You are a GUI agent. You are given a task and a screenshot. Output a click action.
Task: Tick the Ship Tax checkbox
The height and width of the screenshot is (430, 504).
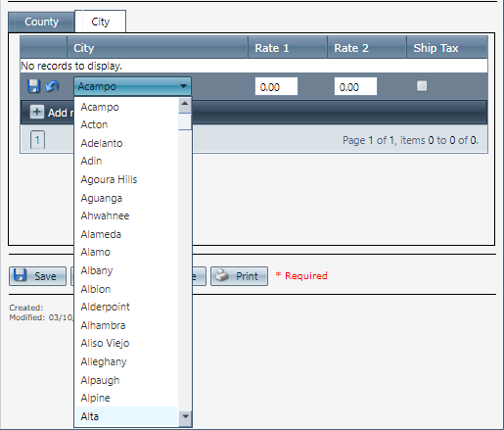pyautogui.click(x=422, y=86)
